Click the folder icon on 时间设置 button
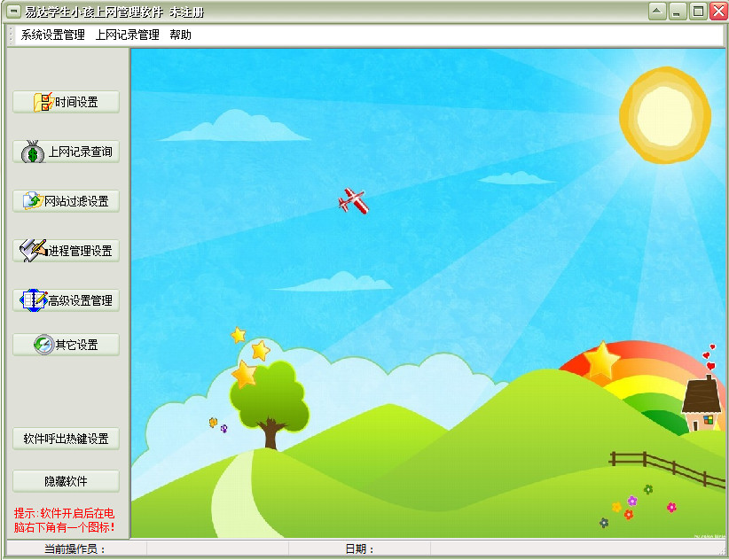The width and height of the screenshot is (729, 560). [43, 102]
